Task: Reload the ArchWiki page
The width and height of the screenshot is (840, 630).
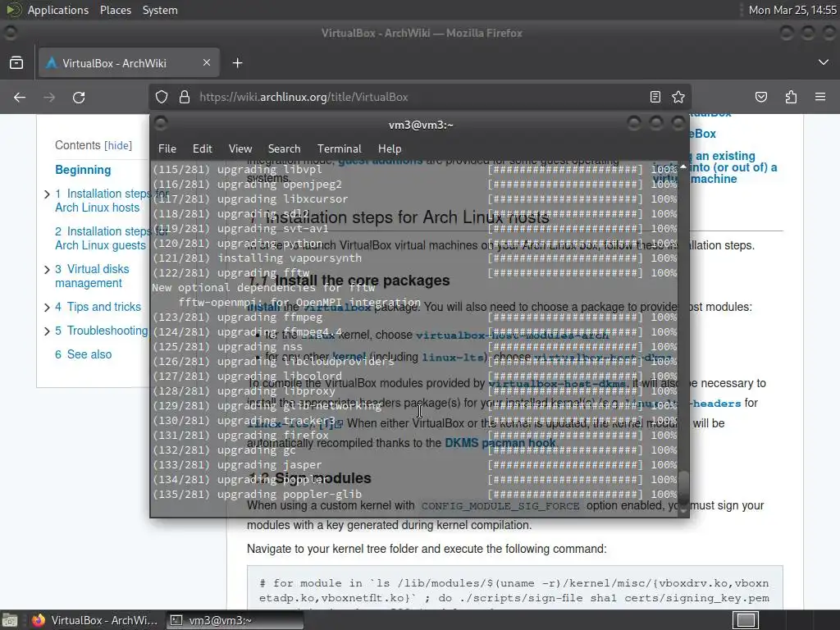Action: coord(79,97)
